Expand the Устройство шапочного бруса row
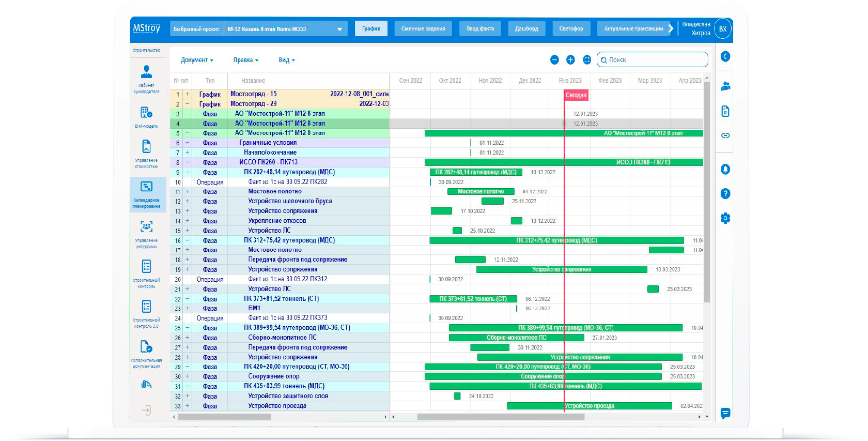868x441 pixels. point(188,201)
